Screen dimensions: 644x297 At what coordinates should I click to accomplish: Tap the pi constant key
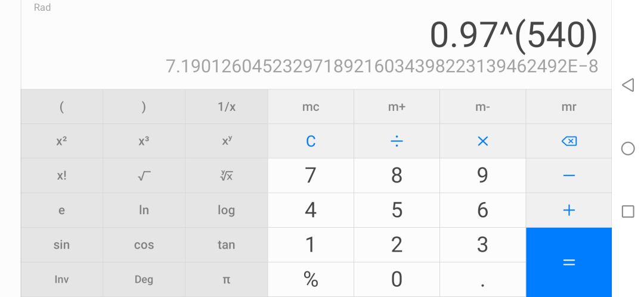pos(227,279)
